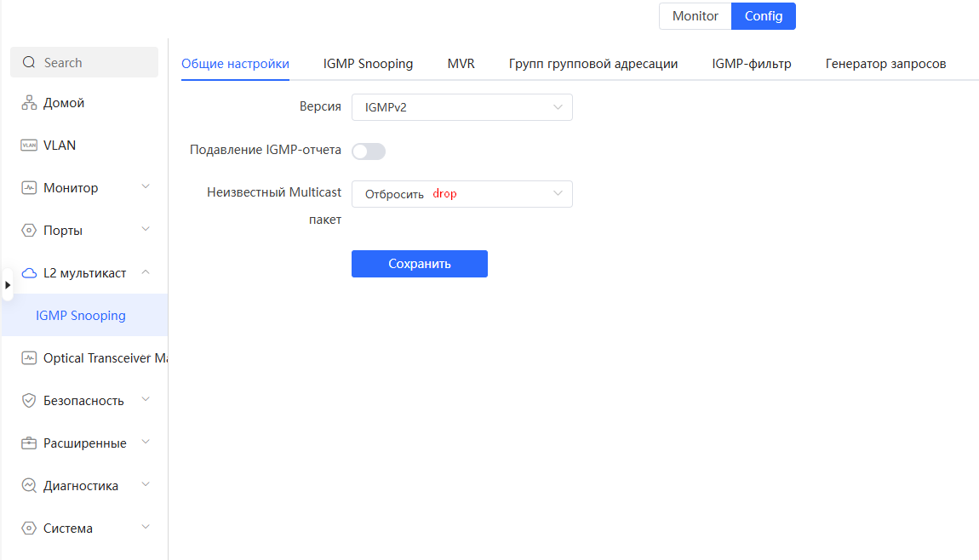The image size is (979, 560).
Task: Switch to Monitor mode
Action: pyautogui.click(x=695, y=16)
